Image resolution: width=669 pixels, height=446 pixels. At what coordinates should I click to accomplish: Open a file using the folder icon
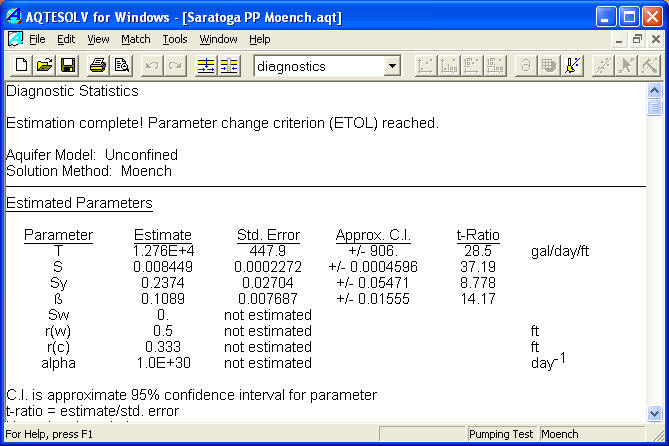44,66
